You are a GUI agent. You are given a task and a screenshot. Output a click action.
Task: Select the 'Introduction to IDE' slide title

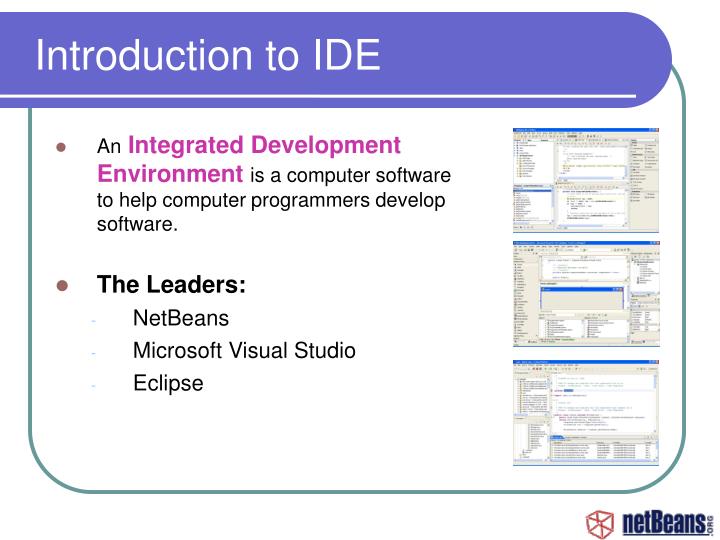(x=208, y=54)
